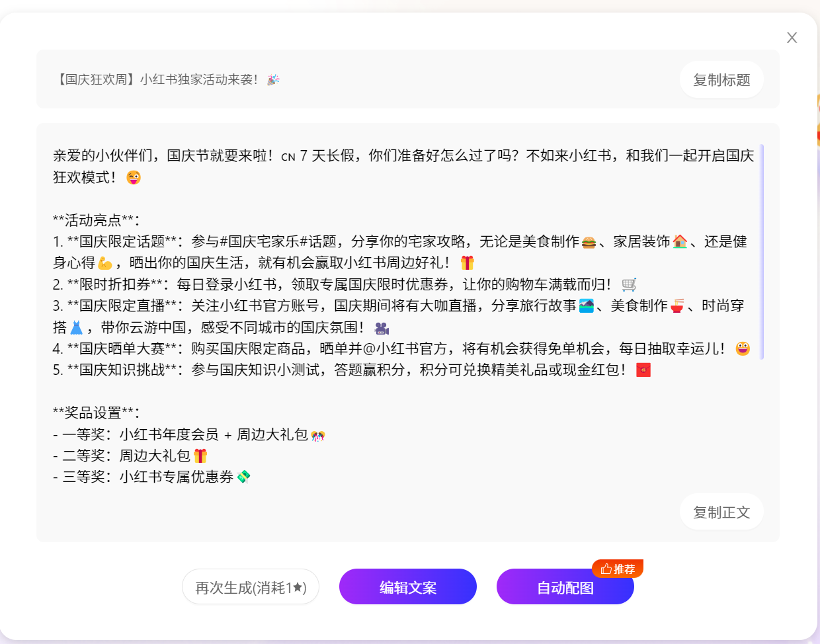Screen dimensions: 820x644
Task: Click the movie camera emoji after 国庆氛围
Action: click(382, 327)
